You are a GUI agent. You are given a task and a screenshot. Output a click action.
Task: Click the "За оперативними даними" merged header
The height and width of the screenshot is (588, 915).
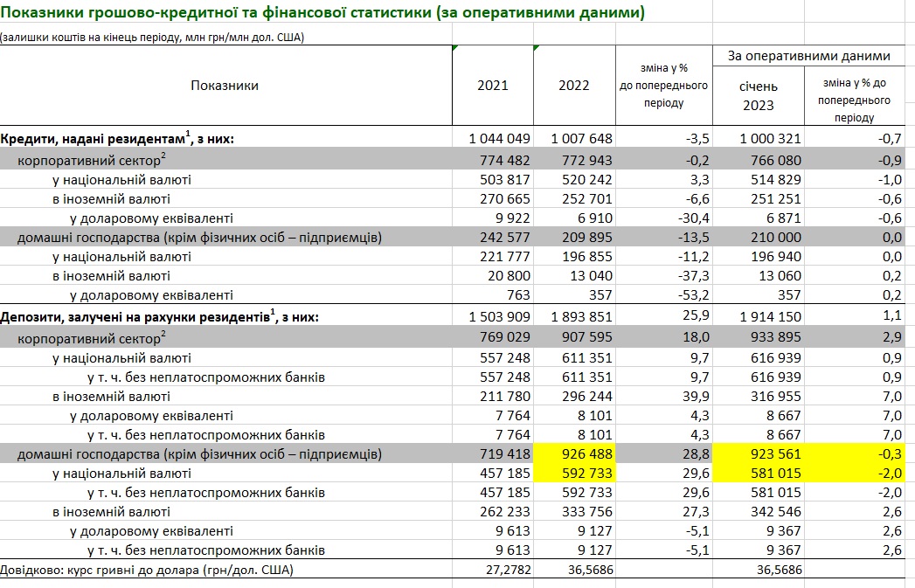click(x=808, y=56)
